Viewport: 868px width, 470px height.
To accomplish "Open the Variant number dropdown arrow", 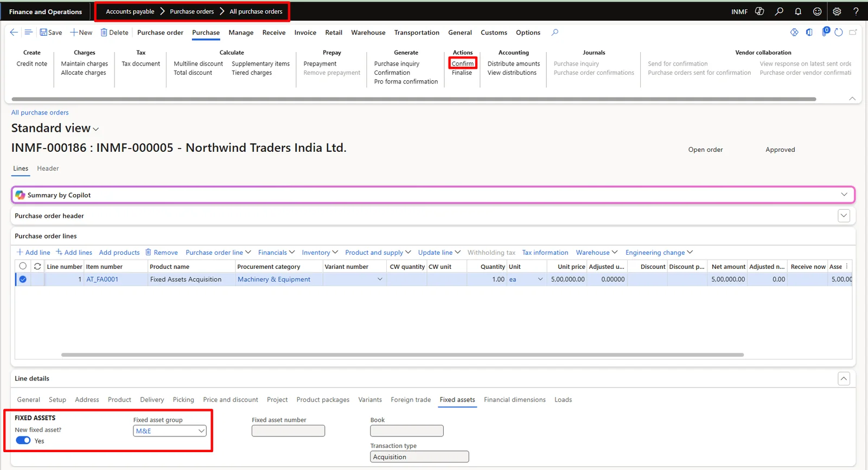I will (380, 279).
